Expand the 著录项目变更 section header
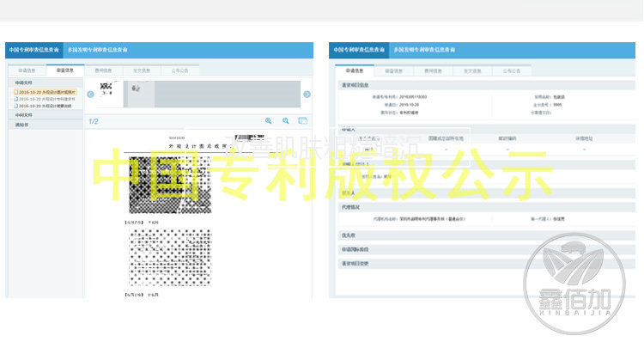644x348 pixels. click(487, 263)
